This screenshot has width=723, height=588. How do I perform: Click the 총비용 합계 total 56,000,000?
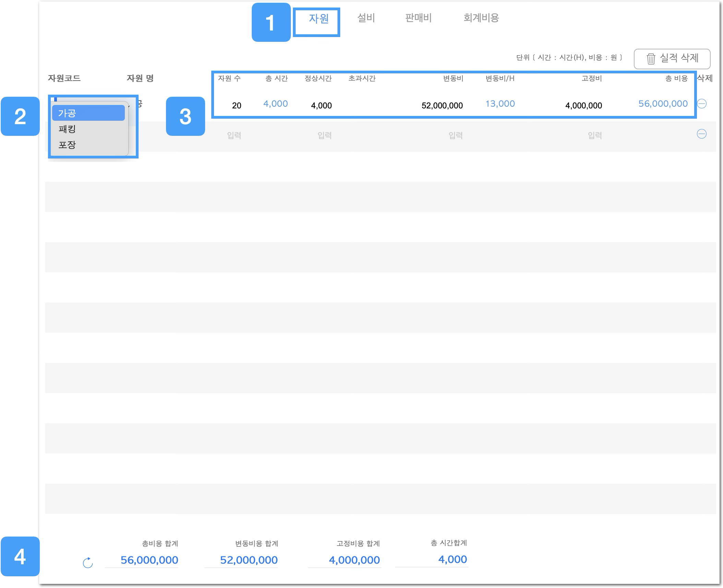click(x=149, y=560)
